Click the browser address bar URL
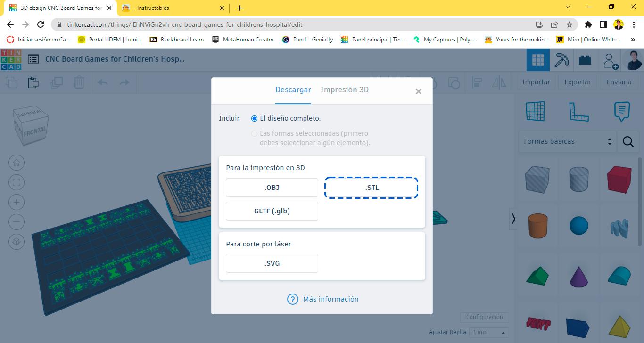This screenshot has height=343, width=644. 184,24
